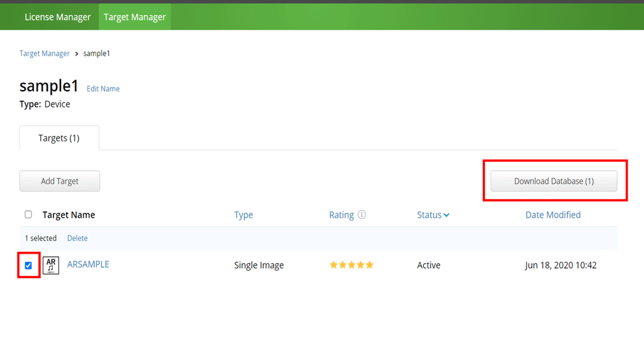Click the five-star rating of ARSAMPLE
The image size is (644, 345).
tap(352, 265)
